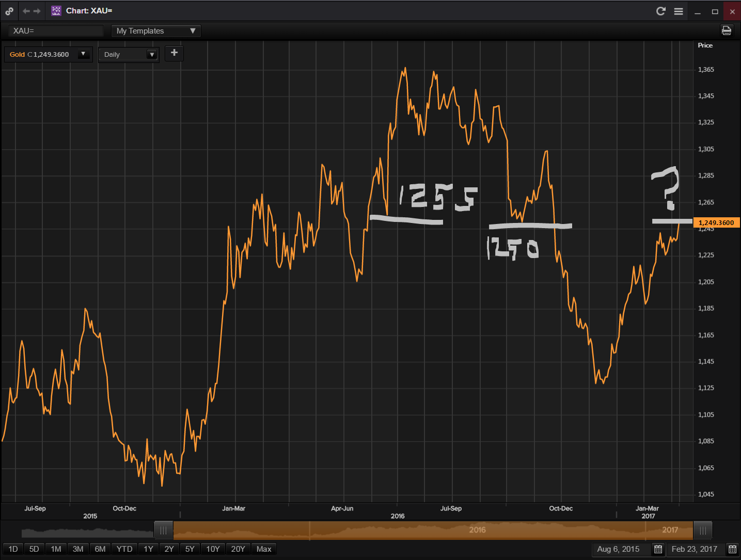The width and height of the screenshot is (741, 560).
Task: Click the 1,365 price axis label
Action: 706,70
